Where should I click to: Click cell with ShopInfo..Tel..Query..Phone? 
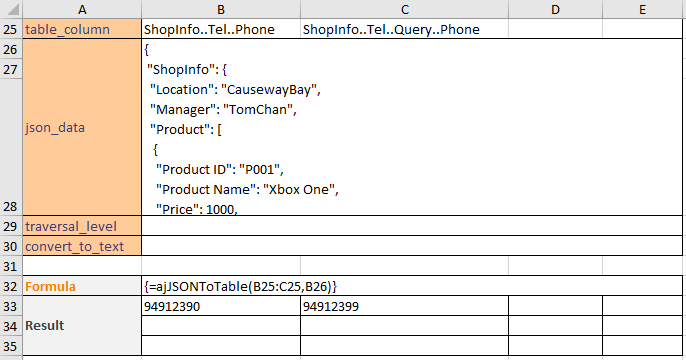tap(405, 29)
